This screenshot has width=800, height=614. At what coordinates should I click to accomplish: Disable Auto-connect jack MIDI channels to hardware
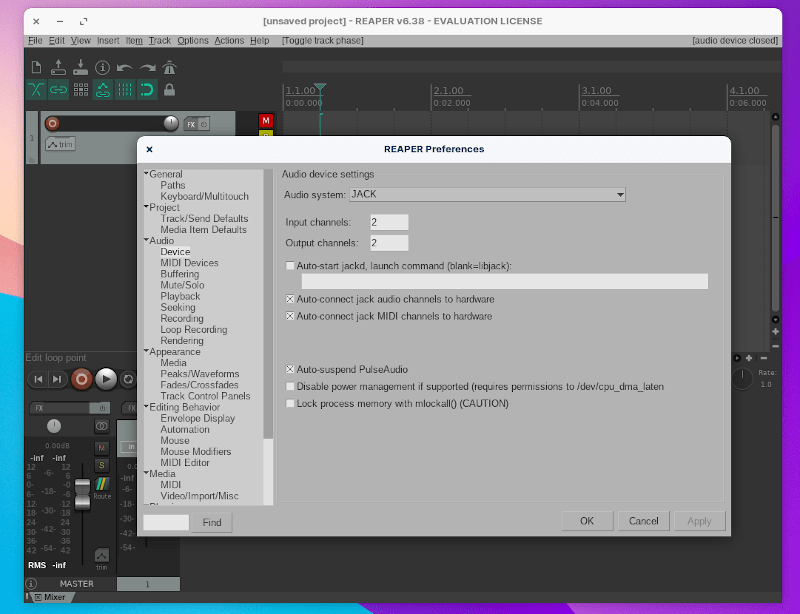tap(290, 317)
